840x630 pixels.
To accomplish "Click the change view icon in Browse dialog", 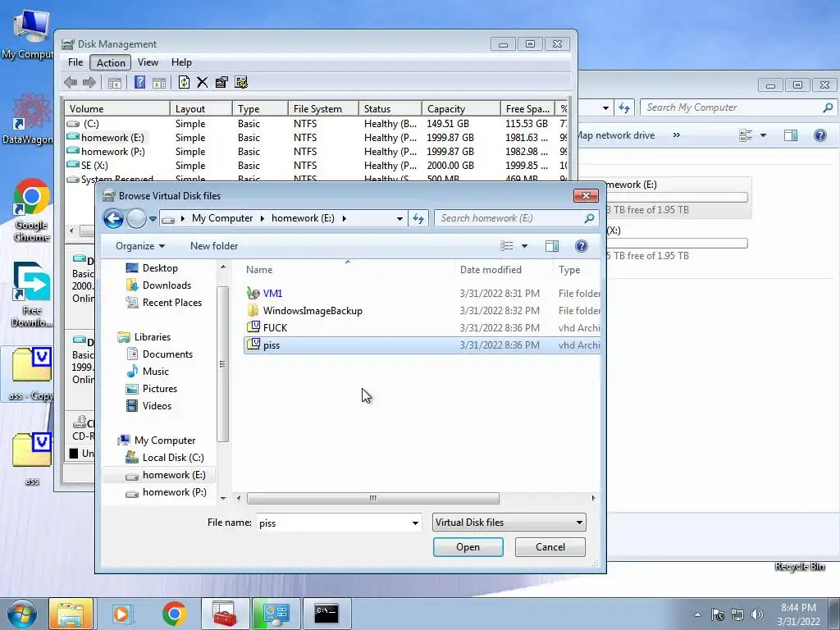I will coord(506,246).
